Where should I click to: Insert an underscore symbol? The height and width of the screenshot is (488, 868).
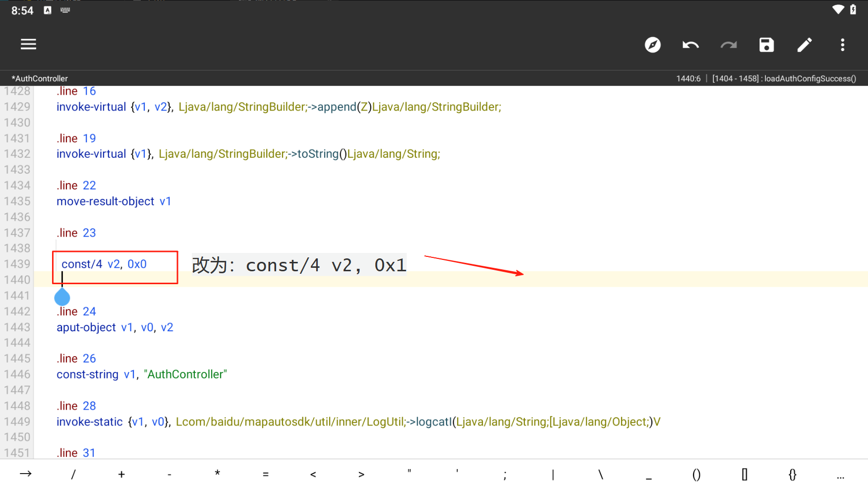(x=649, y=479)
